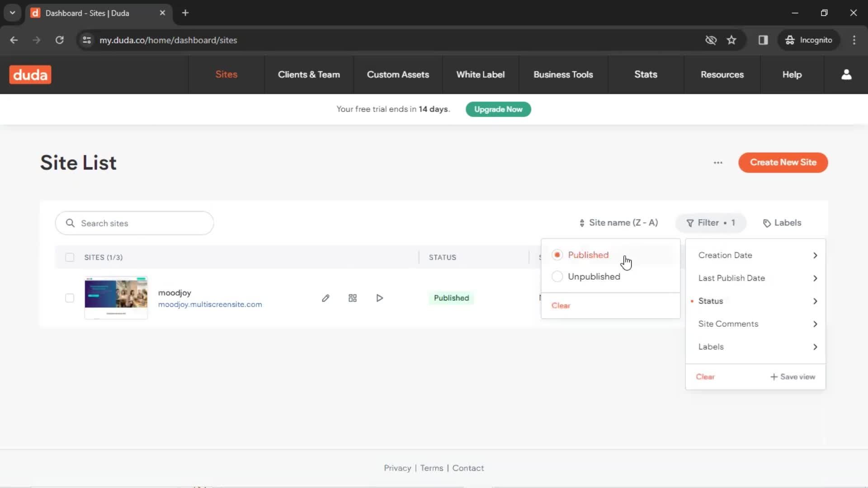Screen dimensions: 868x488
Task: Click the Published status badge
Action: [451, 298]
